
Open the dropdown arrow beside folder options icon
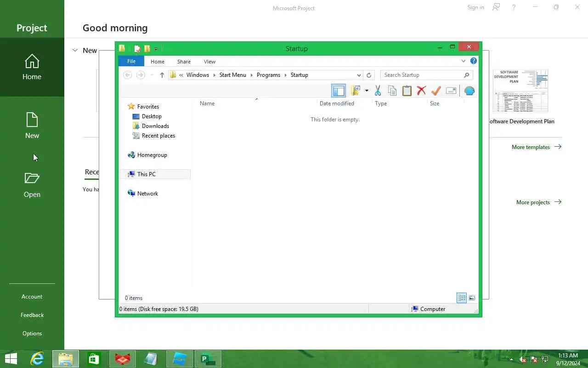[367, 91]
